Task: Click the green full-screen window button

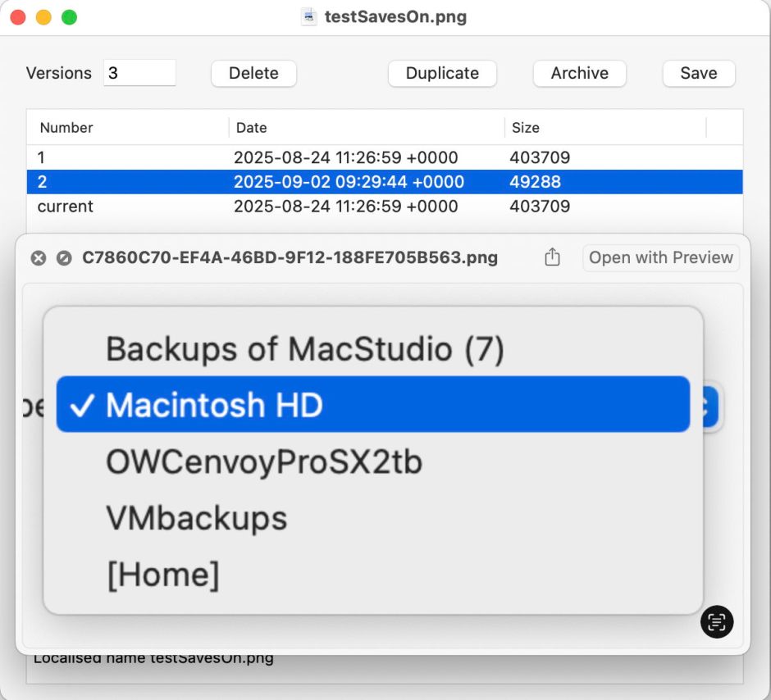Action: 70,17
